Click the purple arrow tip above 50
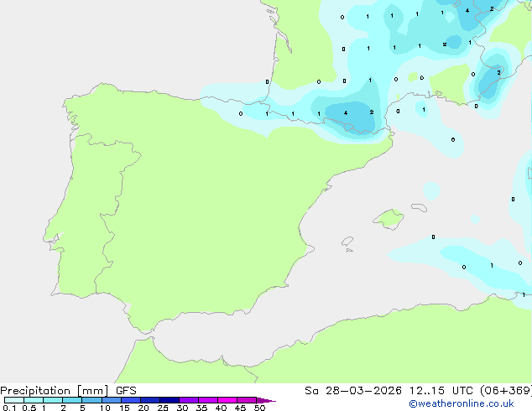The height and width of the screenshot is (411, 532). (x=266, y=400)
